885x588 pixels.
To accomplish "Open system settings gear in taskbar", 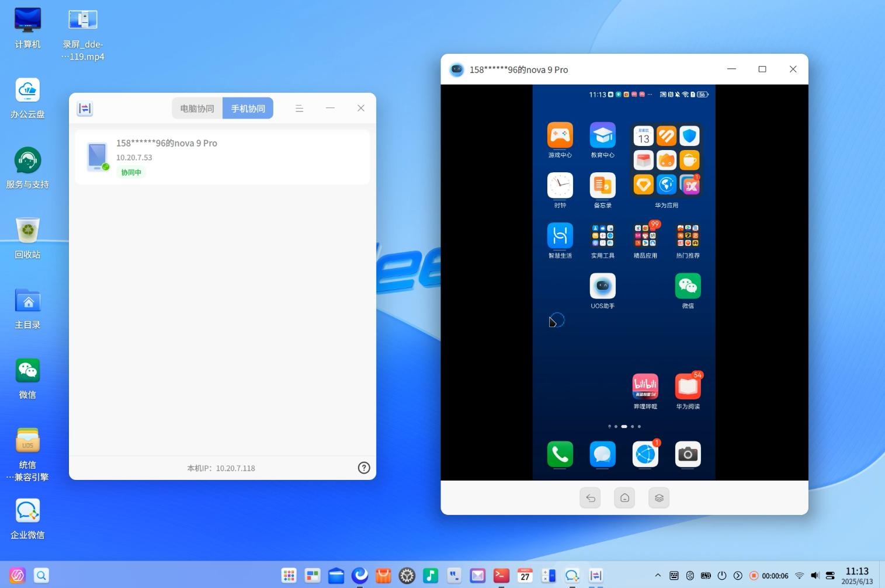I will click(x=407, y=575).
